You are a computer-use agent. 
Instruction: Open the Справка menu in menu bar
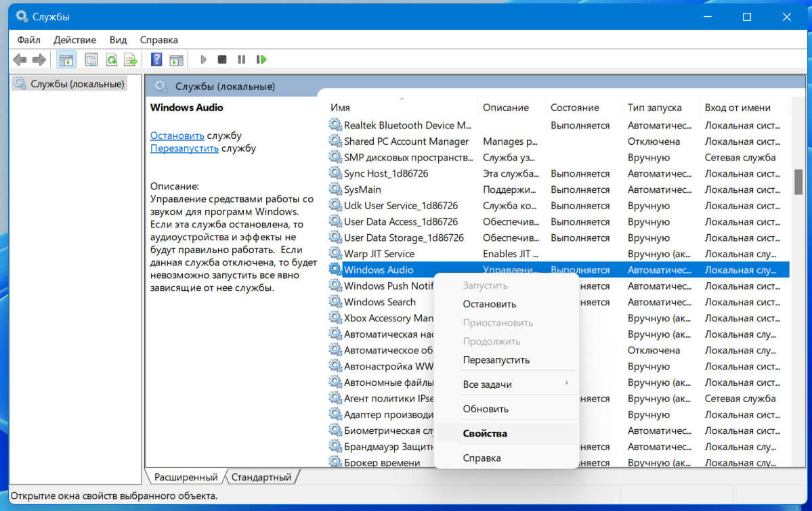[x=158, y=40]
